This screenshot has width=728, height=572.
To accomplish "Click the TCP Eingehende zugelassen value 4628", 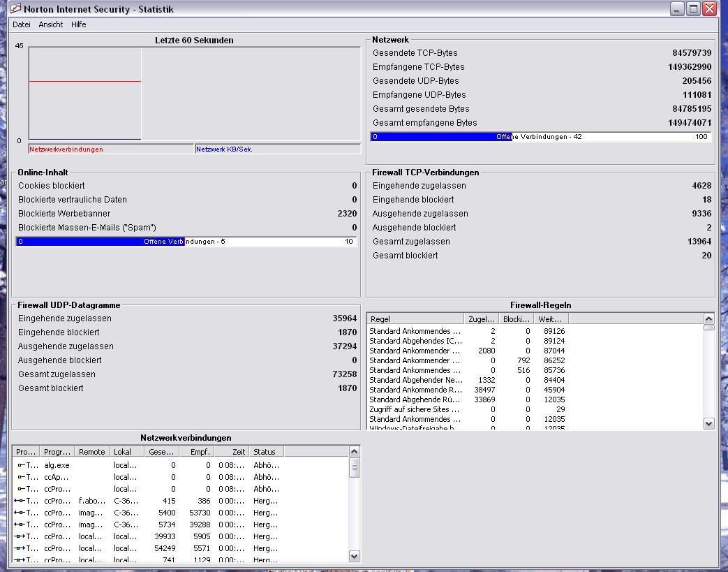I will [x=701, y=186].
